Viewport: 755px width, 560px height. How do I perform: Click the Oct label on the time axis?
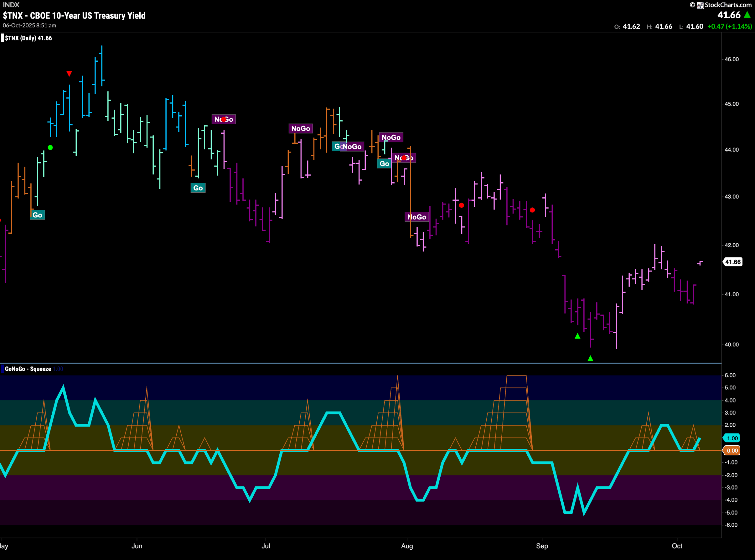[x=677, y=546]
